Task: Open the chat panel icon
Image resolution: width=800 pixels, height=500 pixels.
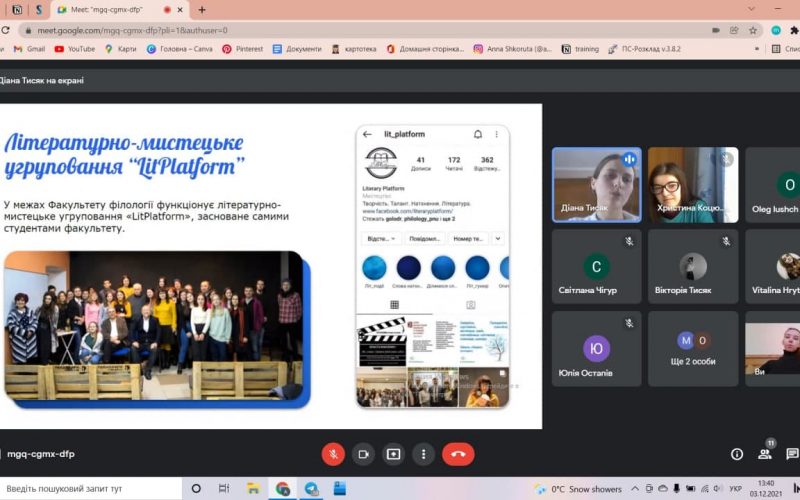Action: [x=792, y=453]
